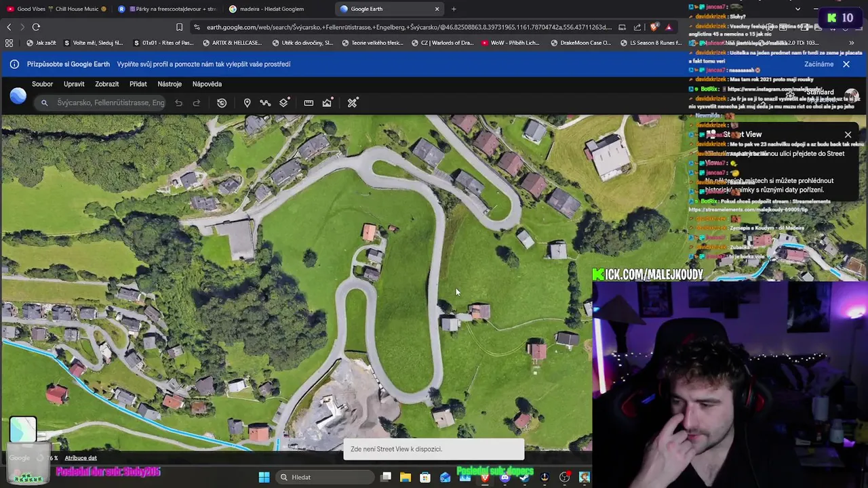868x488 pixels.
Task: Open the Windows Start menu
Action: coord(264,477)
